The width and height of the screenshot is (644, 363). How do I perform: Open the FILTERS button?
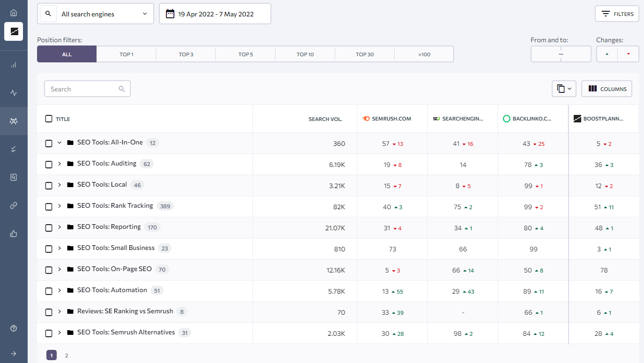(617, 14)
